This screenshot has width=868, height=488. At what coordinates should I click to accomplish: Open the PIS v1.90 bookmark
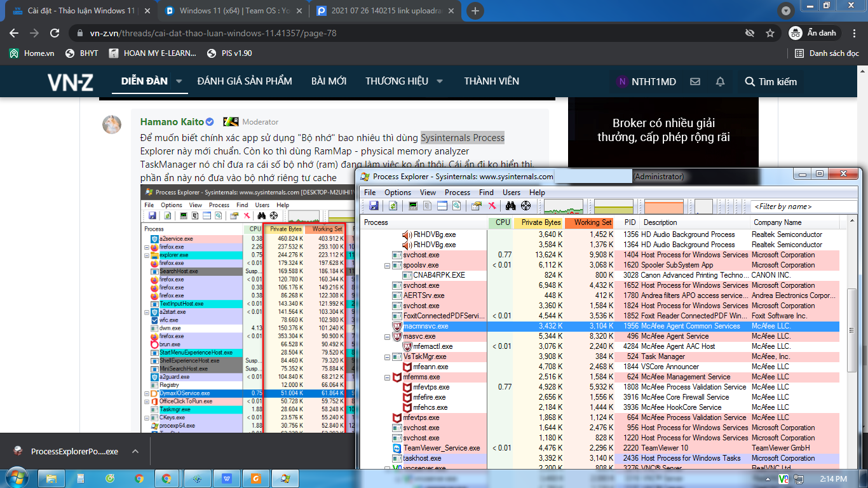tap(229, 53)
